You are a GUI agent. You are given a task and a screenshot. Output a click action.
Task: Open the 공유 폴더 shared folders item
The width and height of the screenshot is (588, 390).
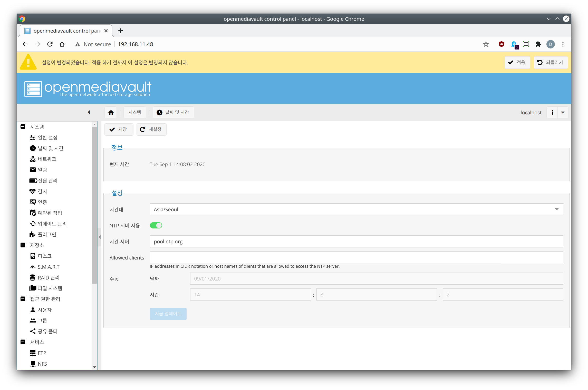click(47, 331)
